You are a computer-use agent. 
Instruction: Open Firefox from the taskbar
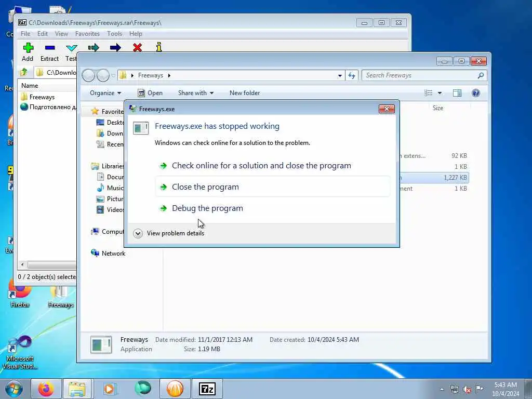click(x=46, y=389)
